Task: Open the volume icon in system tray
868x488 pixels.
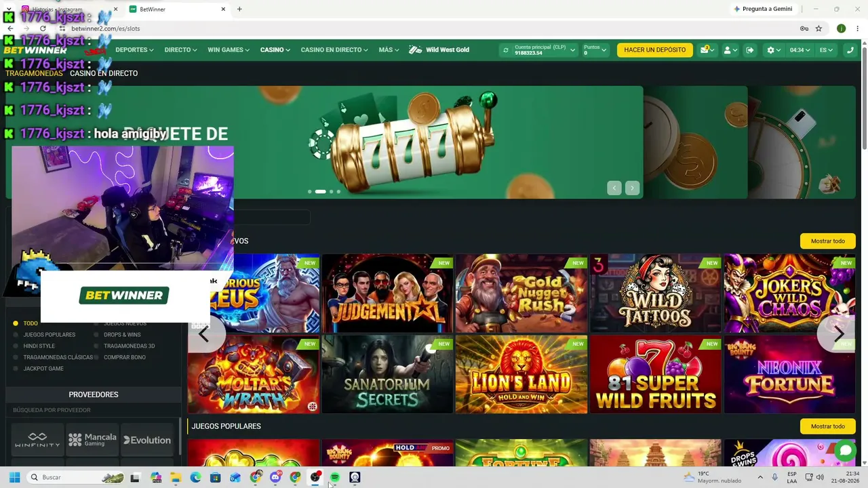Action: (x=819, y=477)
